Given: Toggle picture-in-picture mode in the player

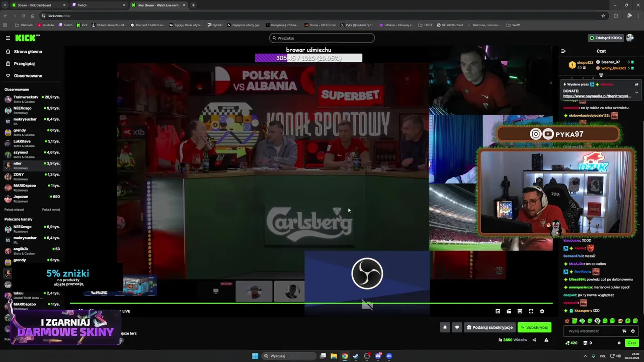Looking at the screenshot, I should point(498,311).
